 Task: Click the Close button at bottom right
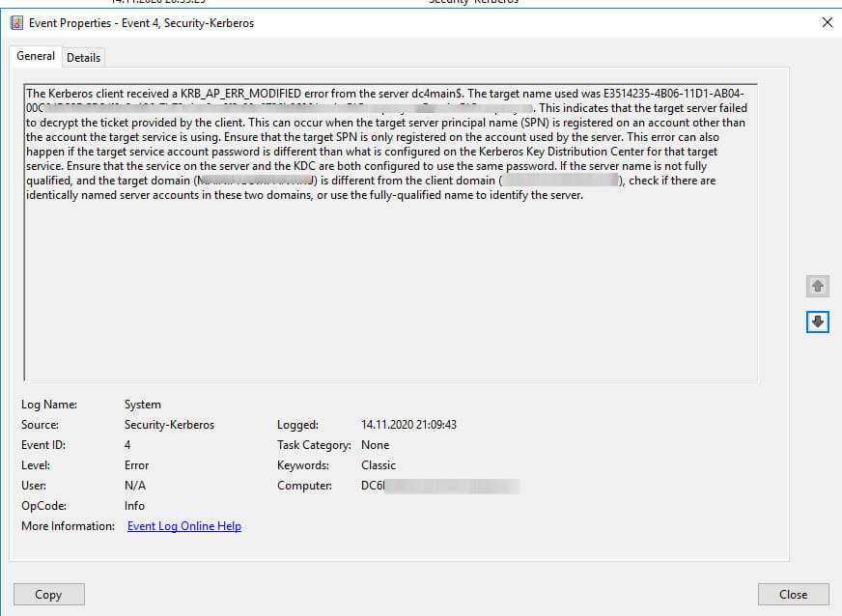coord(793,595)
